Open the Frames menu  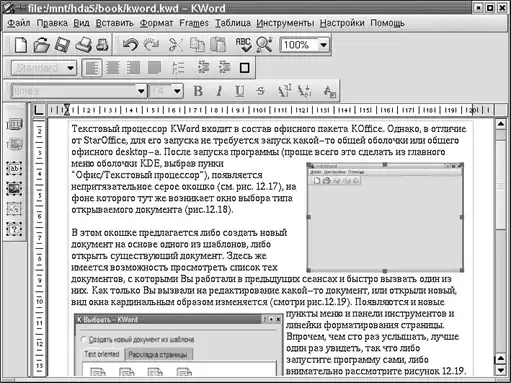pos(194,23)
